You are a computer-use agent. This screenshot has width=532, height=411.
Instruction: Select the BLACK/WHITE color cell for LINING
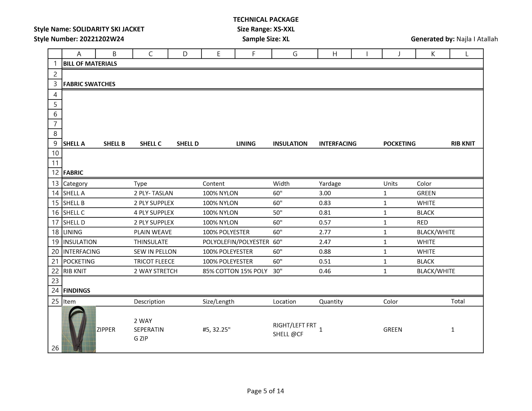pos(436,232)
